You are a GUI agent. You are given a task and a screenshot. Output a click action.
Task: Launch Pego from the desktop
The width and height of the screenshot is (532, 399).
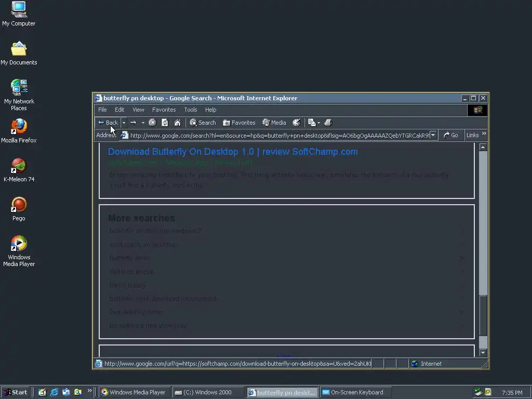[x=19, y=209]
